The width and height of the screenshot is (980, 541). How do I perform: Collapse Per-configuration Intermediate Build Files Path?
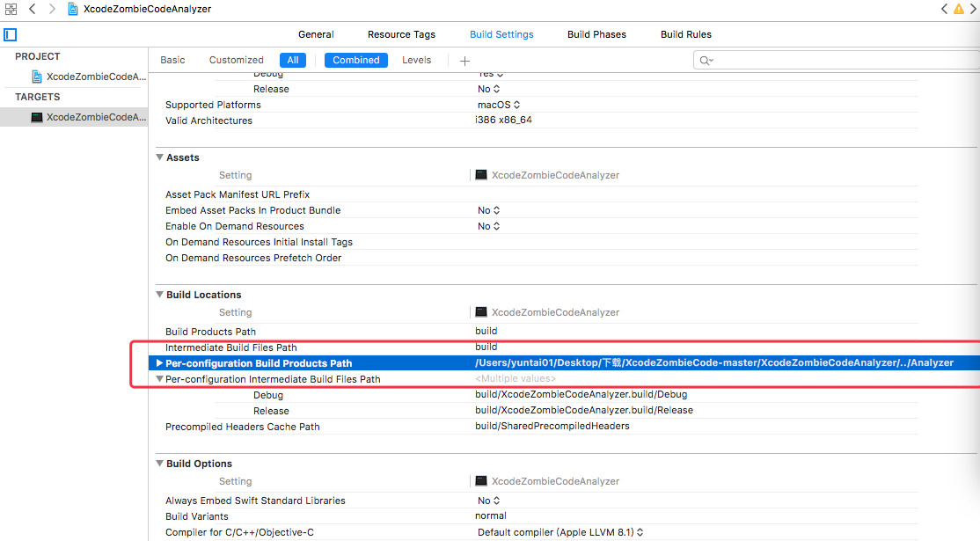[159, 378]
